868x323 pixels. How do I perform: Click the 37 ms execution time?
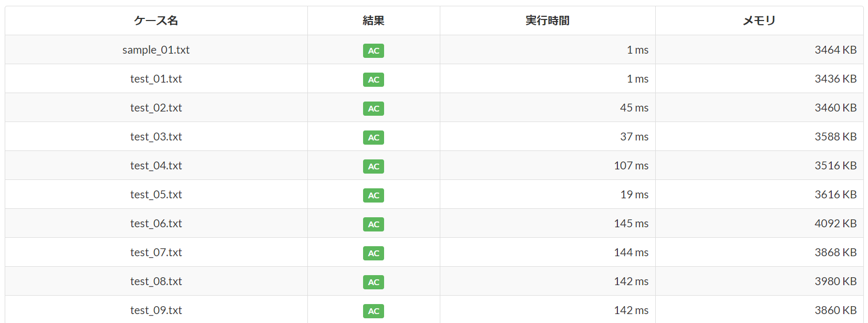click(634, 137)
